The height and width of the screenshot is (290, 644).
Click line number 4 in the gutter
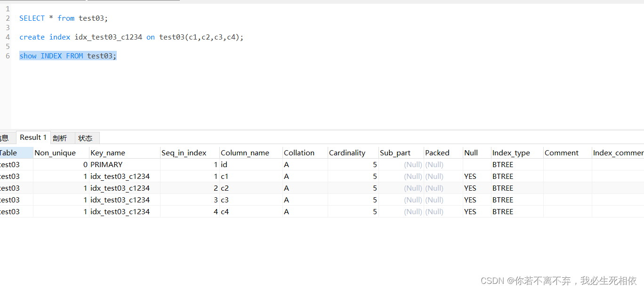coord(8,37)
